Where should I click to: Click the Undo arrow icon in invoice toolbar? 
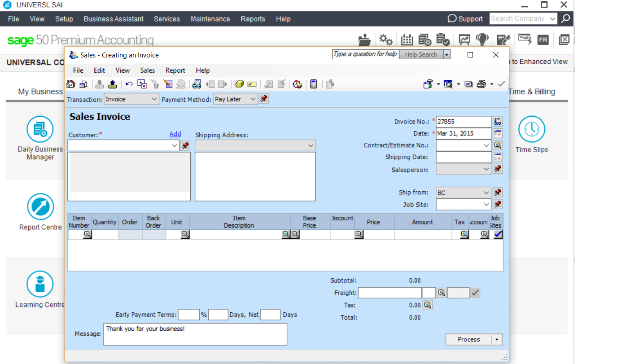(x=129, y=84)
